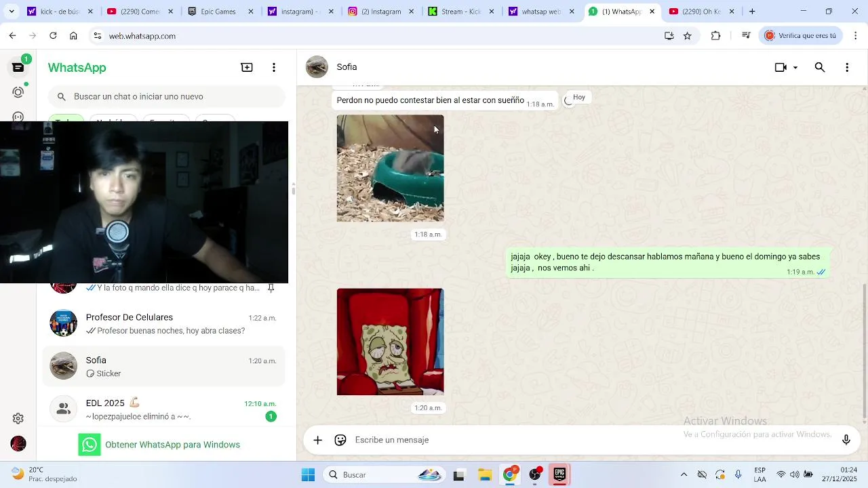This screenshot has width=868, height=488.
Task: Open attach plus button in message bar
Action: coord(317,440)
